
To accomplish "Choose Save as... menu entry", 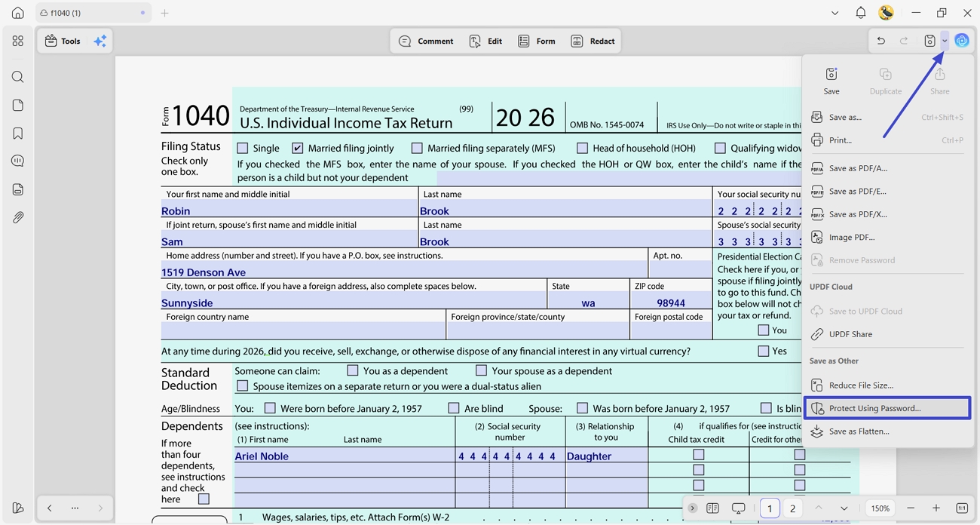I will pyautogui.click(x=887, y=117).
